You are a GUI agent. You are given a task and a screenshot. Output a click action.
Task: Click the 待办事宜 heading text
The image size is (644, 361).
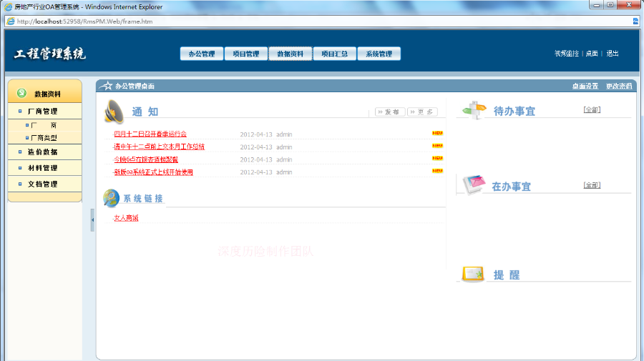514,112
